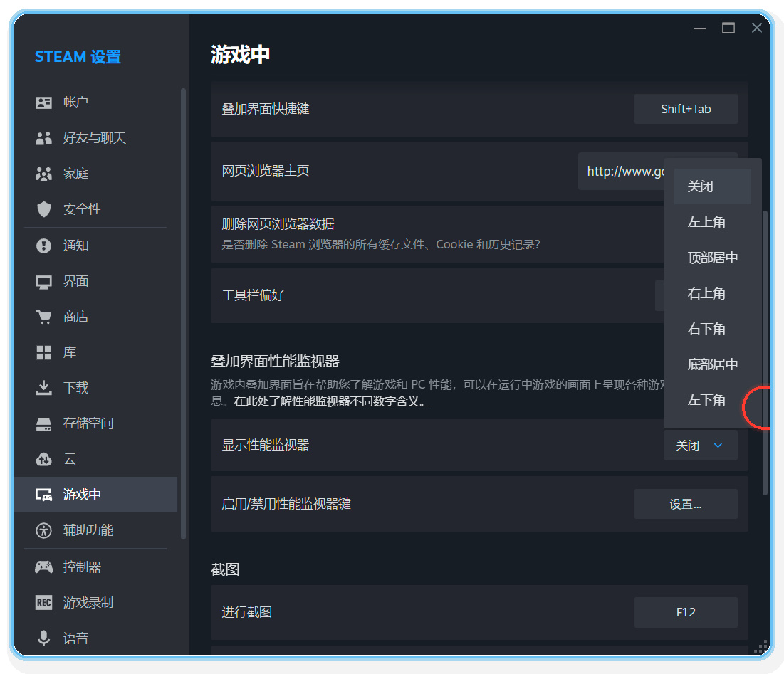The height and width of the screenshot is (674, 784).
Task: Open the 在此处了解性能监视器不同数字含义 link
Action: click(x=332, y=401)
